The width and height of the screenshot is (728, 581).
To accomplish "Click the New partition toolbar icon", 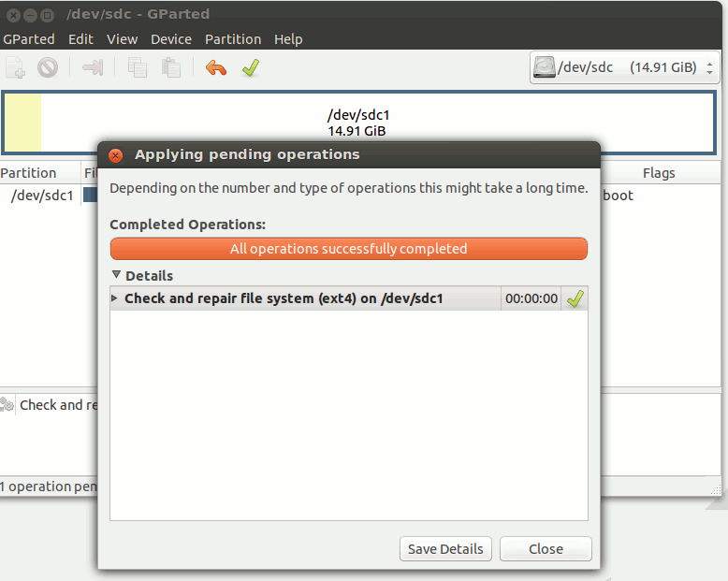I will click(15, 67).
